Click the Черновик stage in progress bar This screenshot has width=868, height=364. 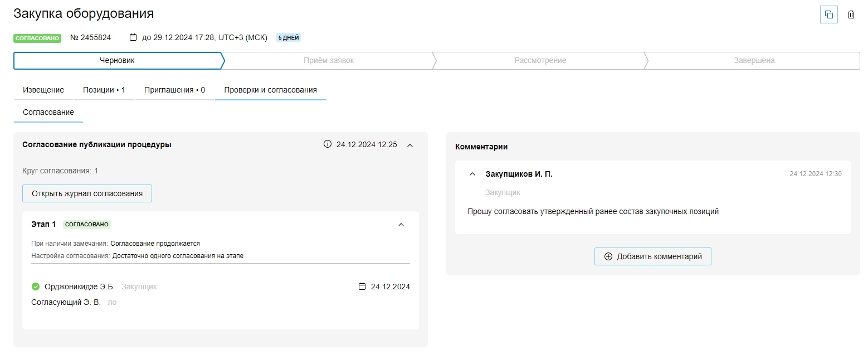click(x=117, y=60)
